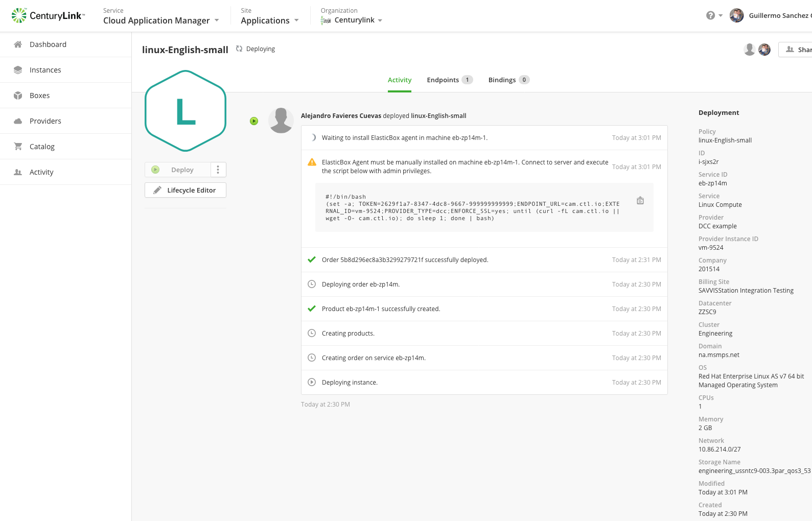The image size is (812, 521).
Task: Click Alejandro Favieres Cuevas avatar
Action: pos(281,121)
